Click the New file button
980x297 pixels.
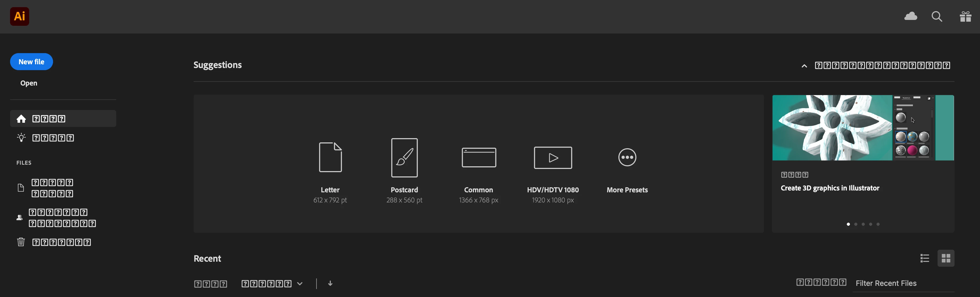pyautogui.click(x=32, y=62)
